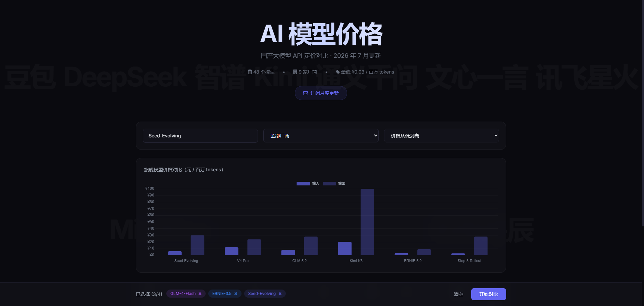Click the Seed-Evolving selection chip label
The image size is (644, 306).
click(x=262, y=294)
